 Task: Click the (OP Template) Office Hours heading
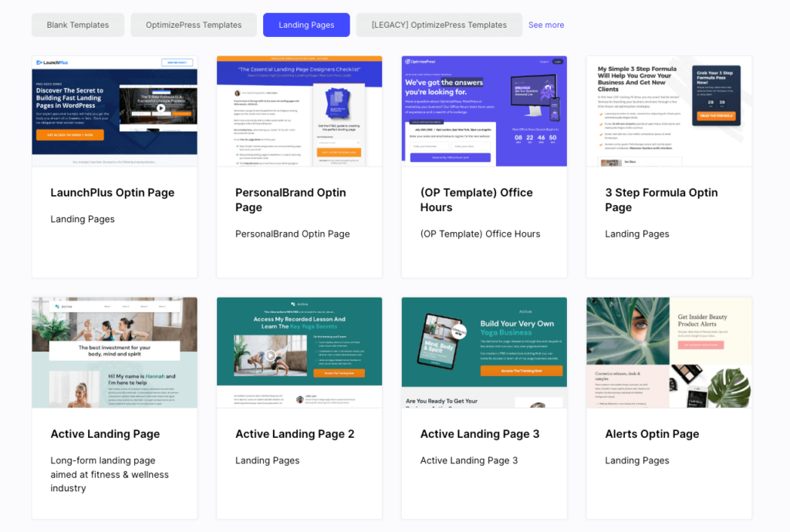(476, 200)
